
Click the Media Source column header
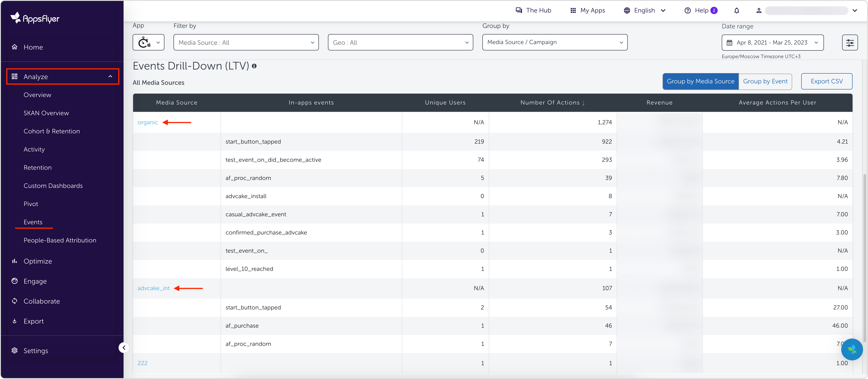[x=176, y=102]
